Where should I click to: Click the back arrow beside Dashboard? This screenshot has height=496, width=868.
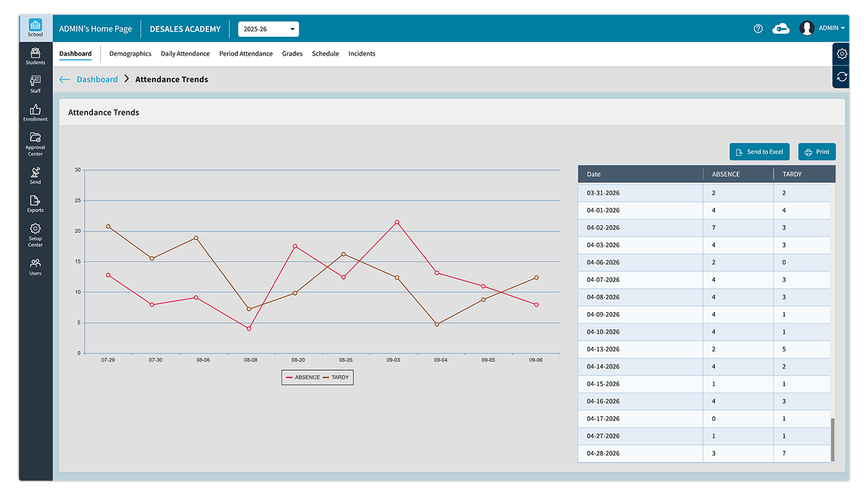coord(64,79)
